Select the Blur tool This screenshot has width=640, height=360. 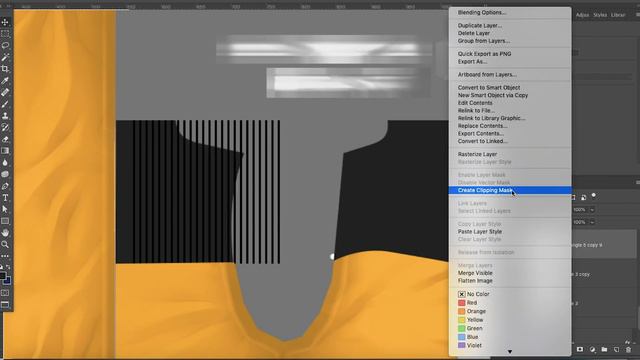coord(5,162)
